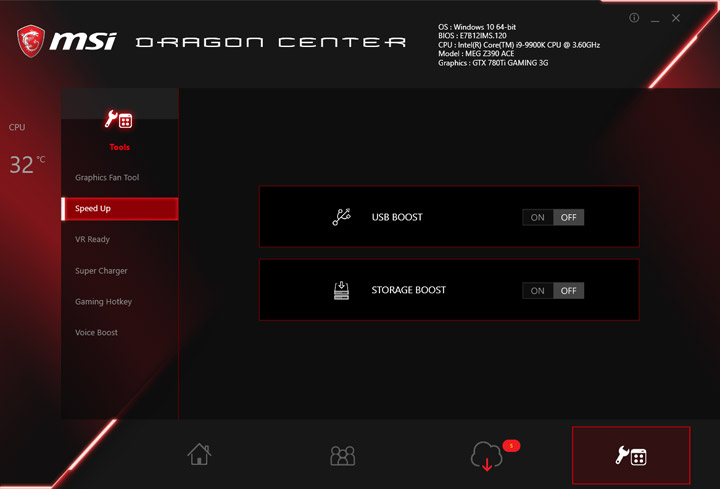Screen dimensions: 720x489
Task: Select the Tools wrench icon in bottom bar
Action: (631, 455)
